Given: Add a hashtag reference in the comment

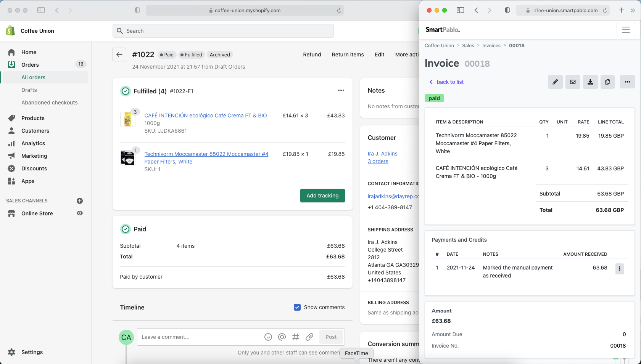Looking at the screenshot, I should click(296, 337).
